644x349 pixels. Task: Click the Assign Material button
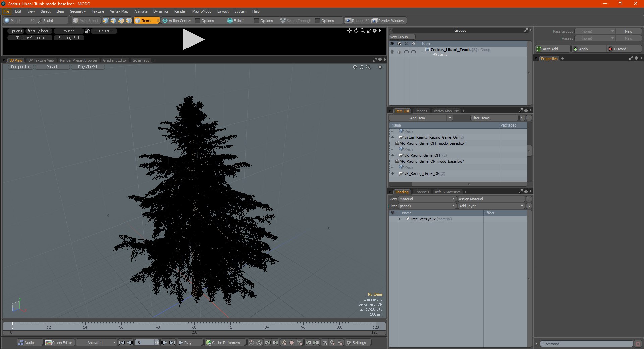[491, 199]
